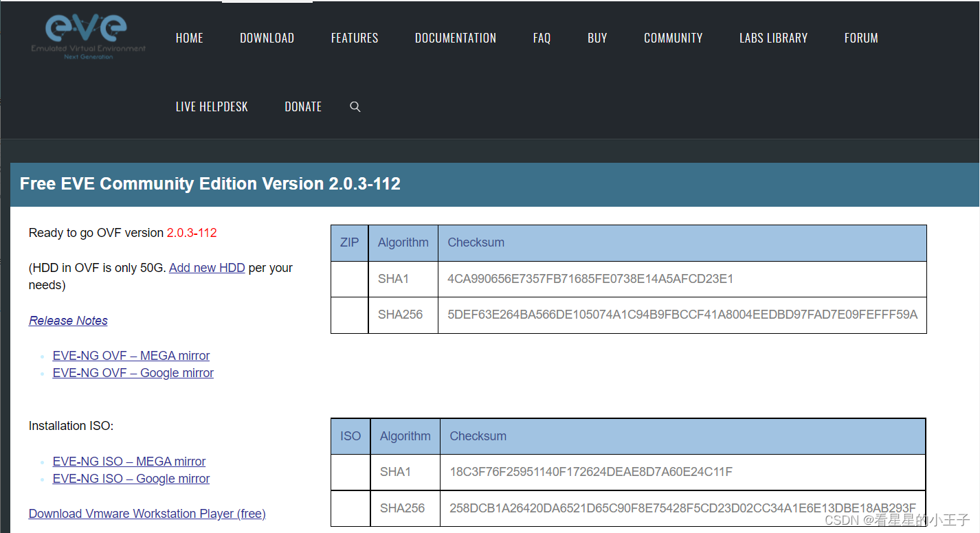Click SHA256 cell in ZIP table
The width and height of the screenshot is (980, 533).
[403, 315]
